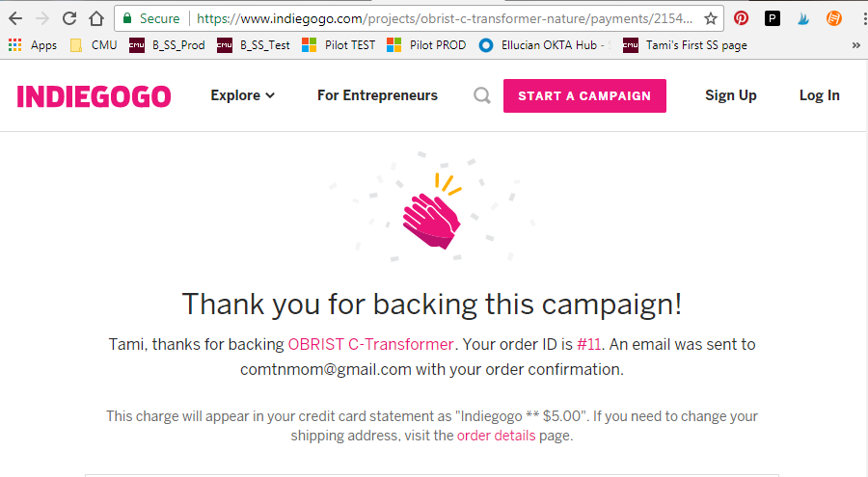The width and height of the screenshot is (868, 477).
Task: Open the OBRIST C-Transformer campaign link
Action: click(370, 344)
